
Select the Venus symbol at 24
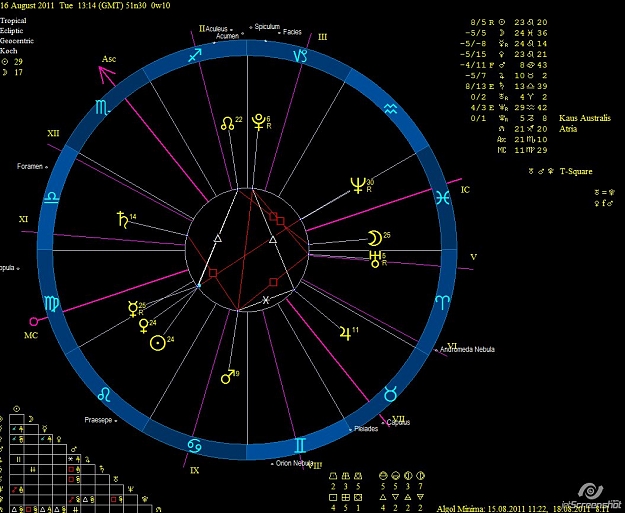[x=143, y=326]
